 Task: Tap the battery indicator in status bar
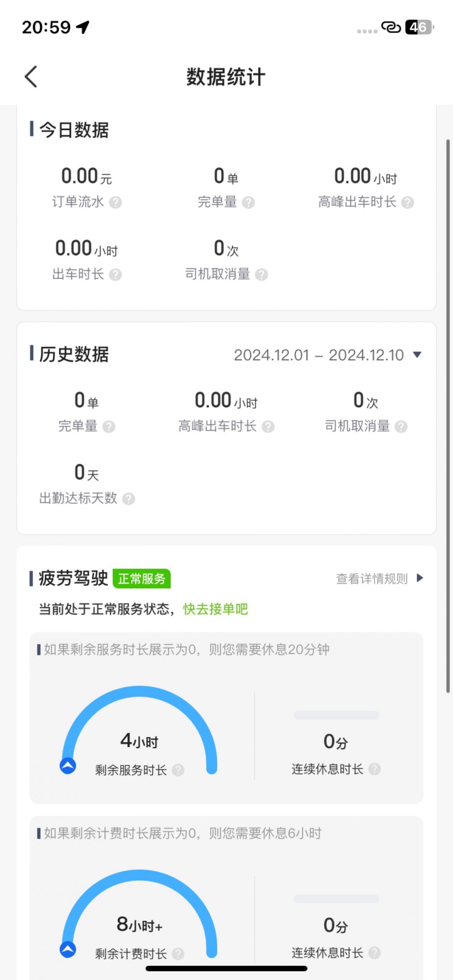419,27
